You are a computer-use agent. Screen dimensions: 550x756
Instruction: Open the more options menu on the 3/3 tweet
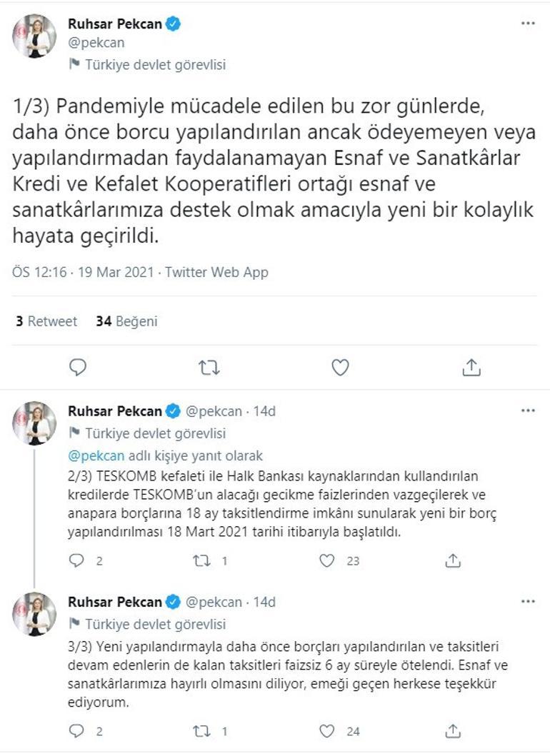coord(526,601)
